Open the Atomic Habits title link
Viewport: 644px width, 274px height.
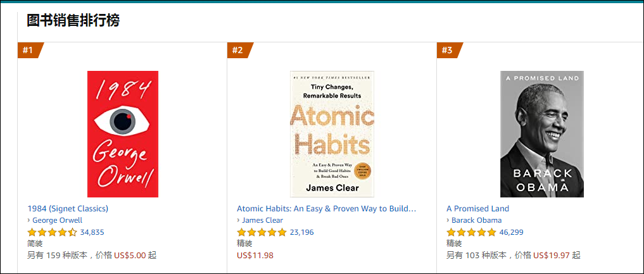click(x=326, y=208)
